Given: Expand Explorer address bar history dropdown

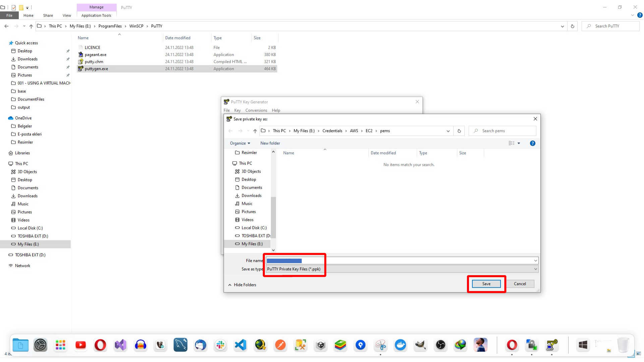Looking at the screenshot, I should (562, 26).
